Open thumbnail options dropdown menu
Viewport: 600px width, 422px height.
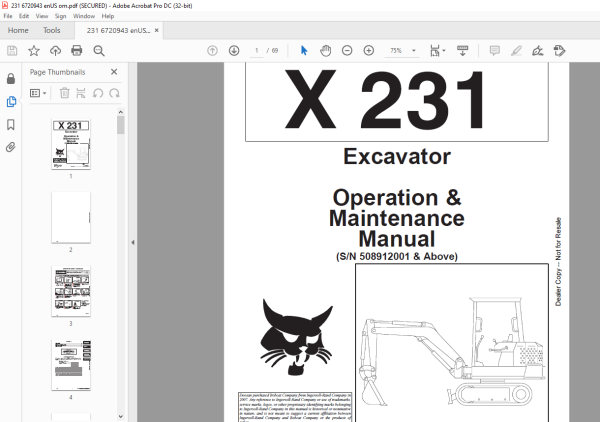38,93
